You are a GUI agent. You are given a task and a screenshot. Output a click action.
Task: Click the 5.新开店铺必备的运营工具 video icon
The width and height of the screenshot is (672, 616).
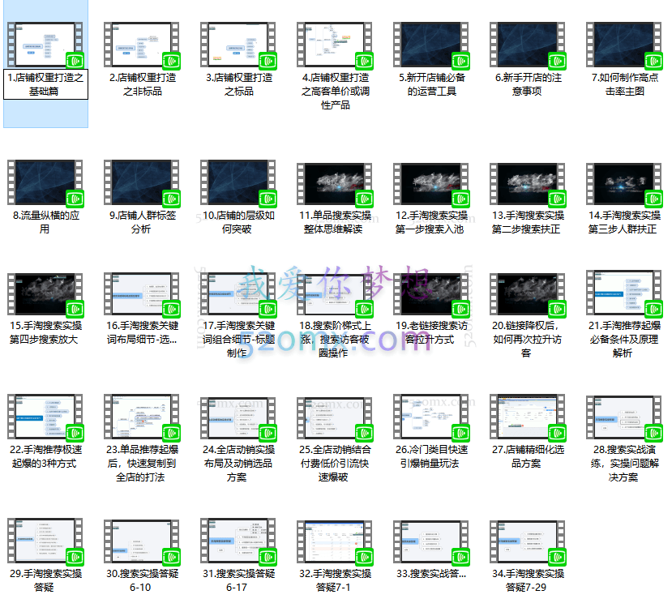click(431, 45)
